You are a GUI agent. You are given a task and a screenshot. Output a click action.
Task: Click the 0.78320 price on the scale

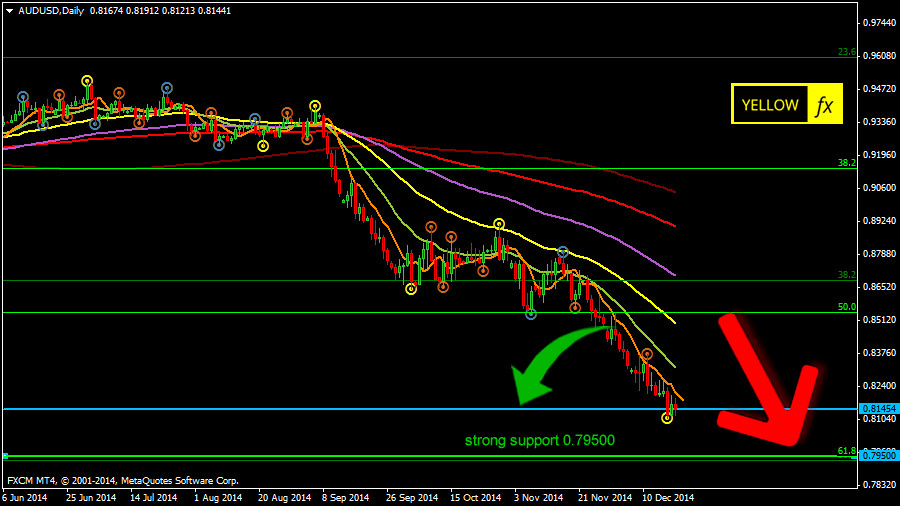pos(878,484)
